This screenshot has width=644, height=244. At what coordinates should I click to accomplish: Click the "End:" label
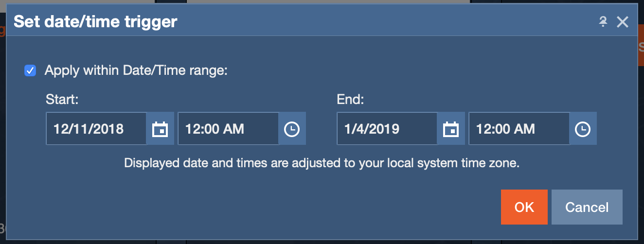pyautogui.click(x=351, y=100)
